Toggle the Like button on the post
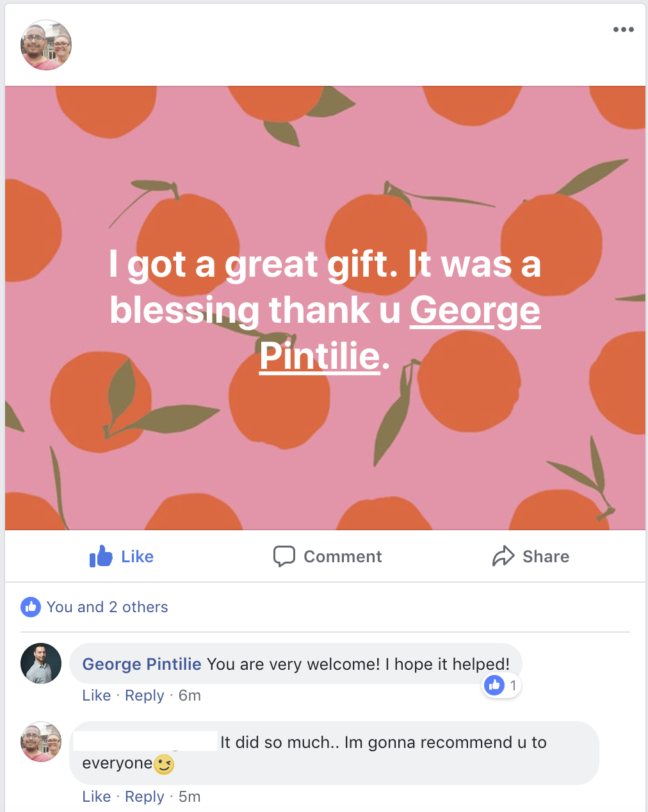Viewport: 648px width, 812px height. [x=122, y=556]
